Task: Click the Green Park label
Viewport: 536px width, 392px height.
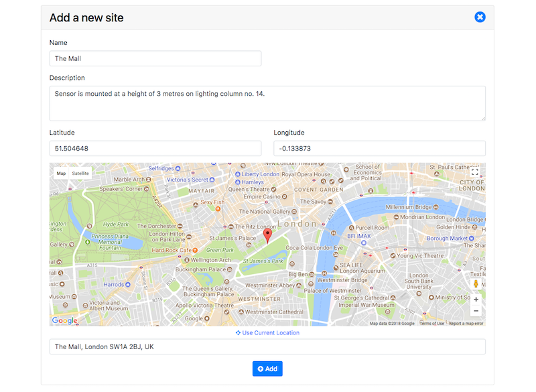Action: 220,250
